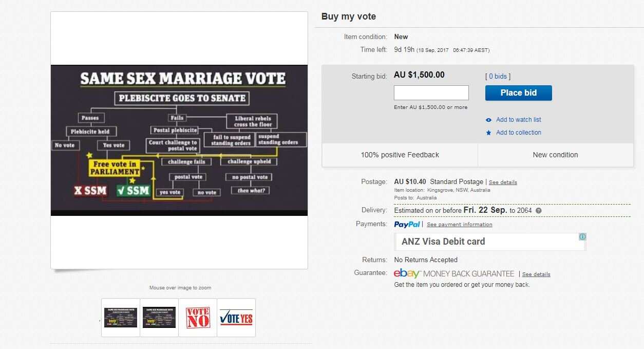View the 100% positive Feedback section
Viewport: 644px width, 349px height.
pyautogui.click(x=400, y=154)
